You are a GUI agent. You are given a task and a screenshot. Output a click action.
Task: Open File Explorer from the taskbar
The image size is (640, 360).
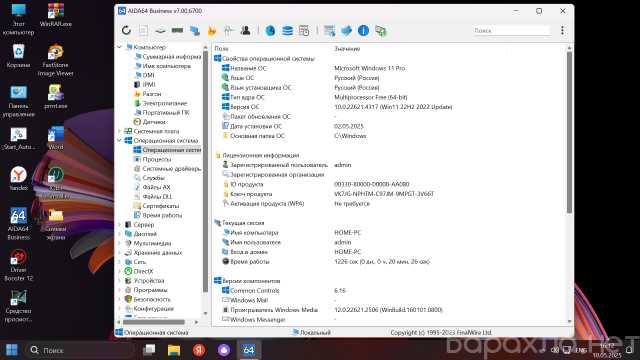(174, 350)
